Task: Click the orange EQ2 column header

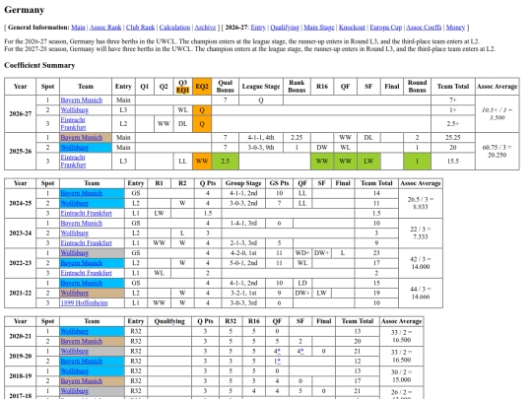Action: (202, 86)
